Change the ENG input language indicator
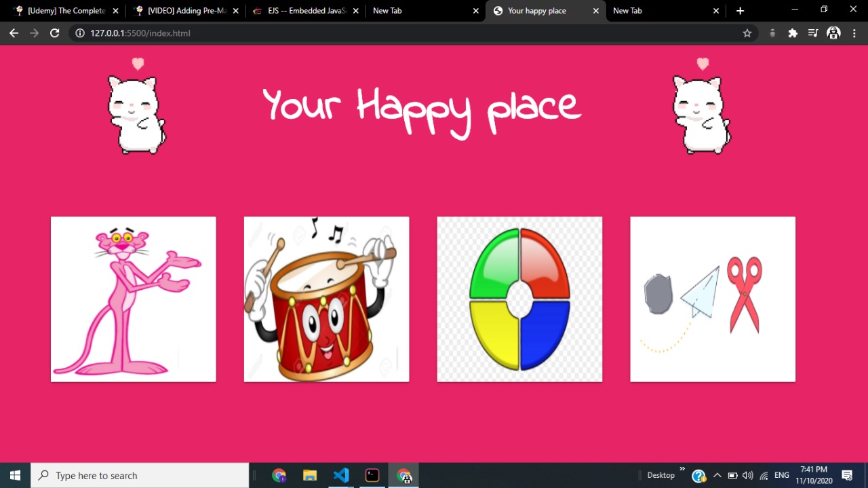Viewport: 868px width, 488px height. pyautogui.click(x=782, y=475)
